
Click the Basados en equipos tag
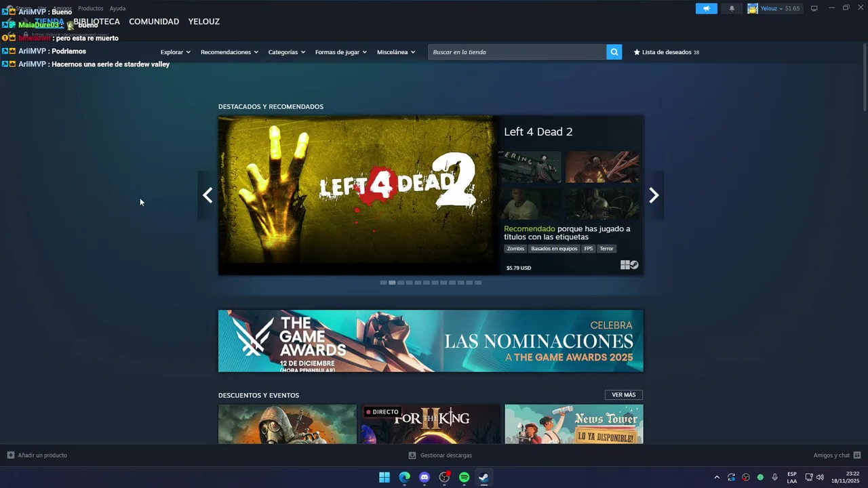pyautogui.click(x=554, y=249)
